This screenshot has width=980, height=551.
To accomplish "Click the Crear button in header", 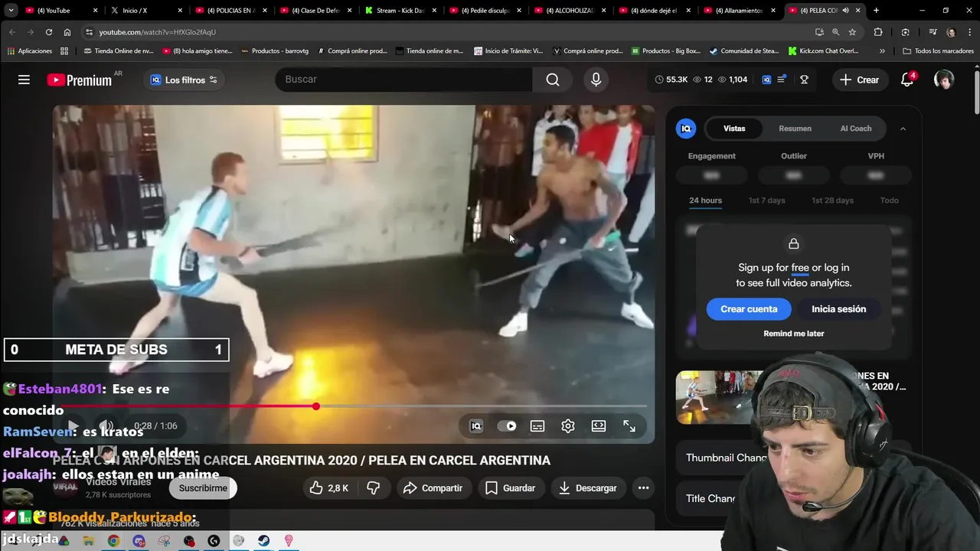I will [x=859, y=80].
